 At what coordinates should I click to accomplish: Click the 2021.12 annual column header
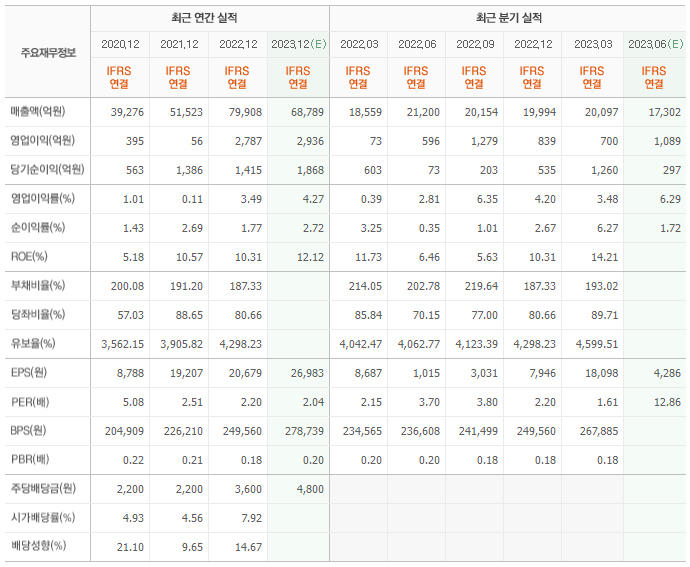tap(179, 44)
